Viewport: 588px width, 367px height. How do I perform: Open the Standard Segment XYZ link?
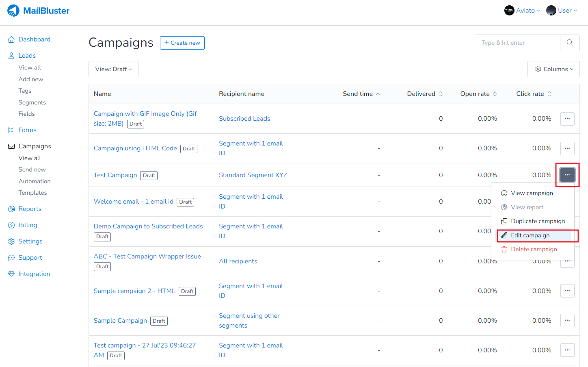pyautogui.click(x=253, y=175)
